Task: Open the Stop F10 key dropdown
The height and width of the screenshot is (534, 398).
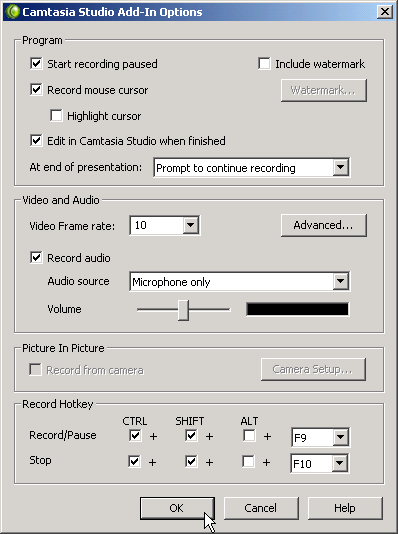Action: tap(339, 463)
